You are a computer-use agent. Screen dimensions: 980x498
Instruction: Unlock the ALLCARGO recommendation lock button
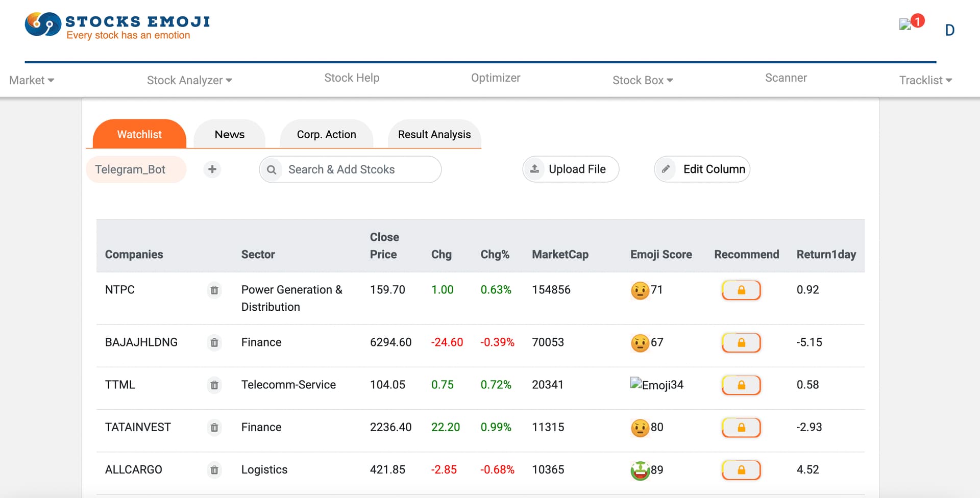(x=741, y=469)
